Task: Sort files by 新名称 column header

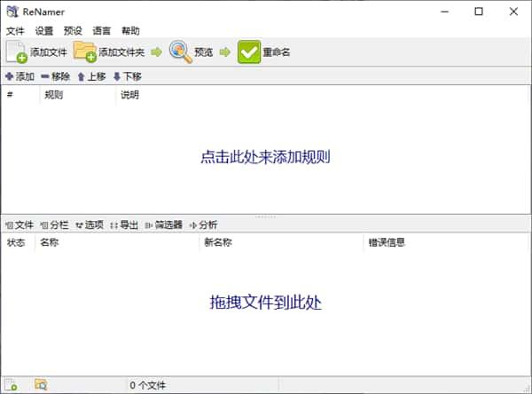Action: coord(218,242)
